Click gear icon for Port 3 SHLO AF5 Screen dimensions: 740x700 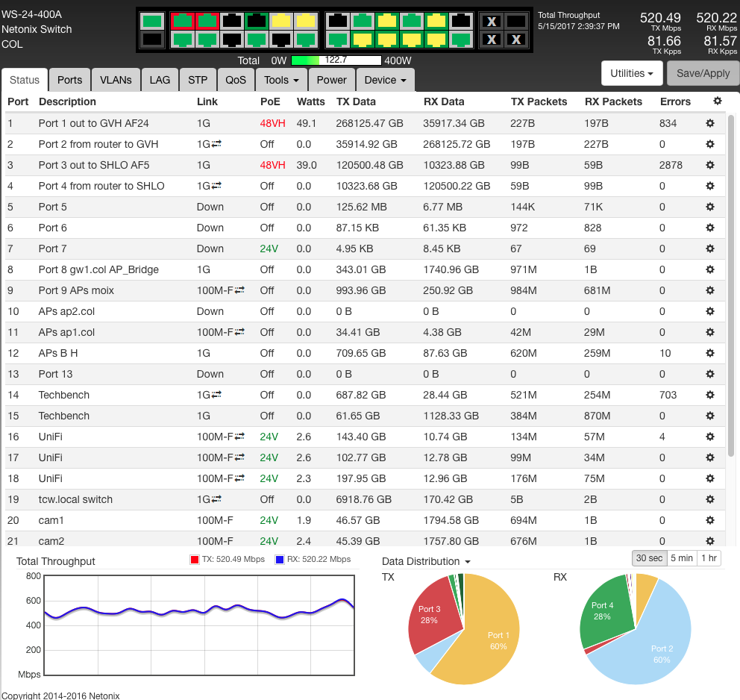710,165
